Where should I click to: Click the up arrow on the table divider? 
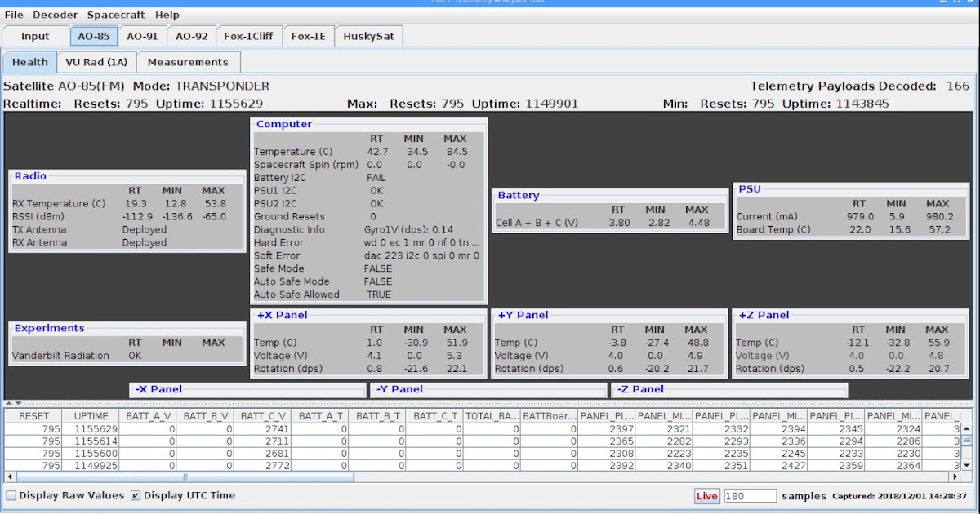pyautogui.click(x=10, y=403)
